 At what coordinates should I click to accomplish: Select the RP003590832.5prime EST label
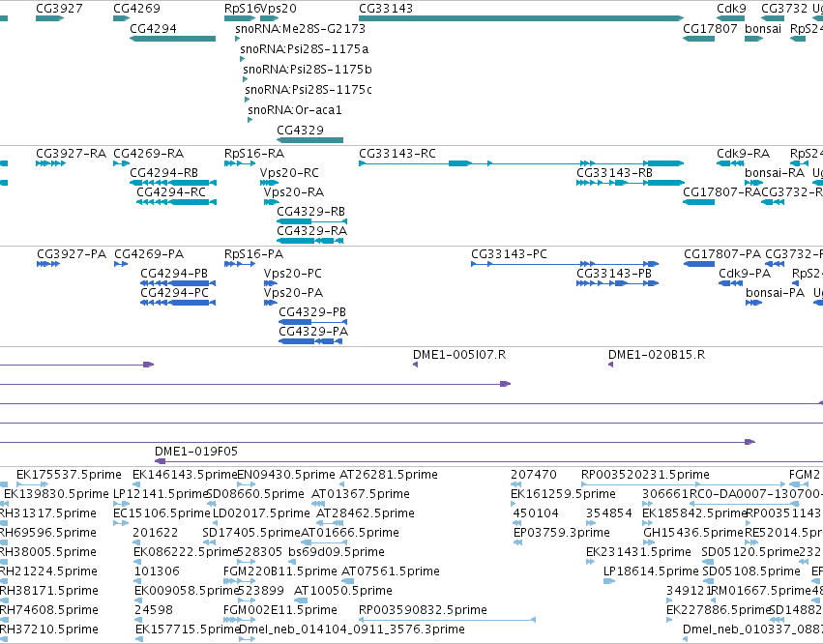[x=423, y=610]
